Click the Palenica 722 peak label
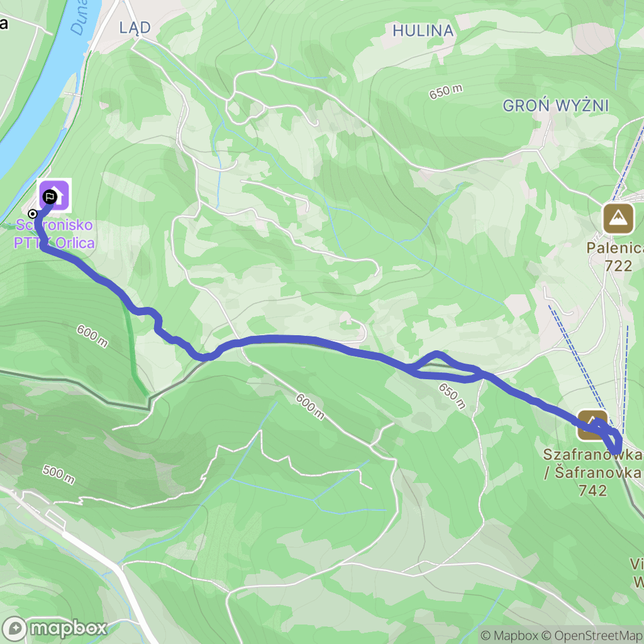644x644 pixels. pyautogui.click(x=615, y=257)
